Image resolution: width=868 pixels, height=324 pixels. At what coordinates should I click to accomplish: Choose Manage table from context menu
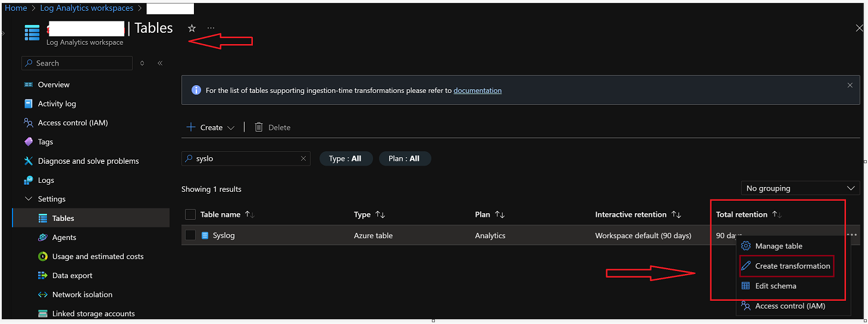(x=779, y=246)
